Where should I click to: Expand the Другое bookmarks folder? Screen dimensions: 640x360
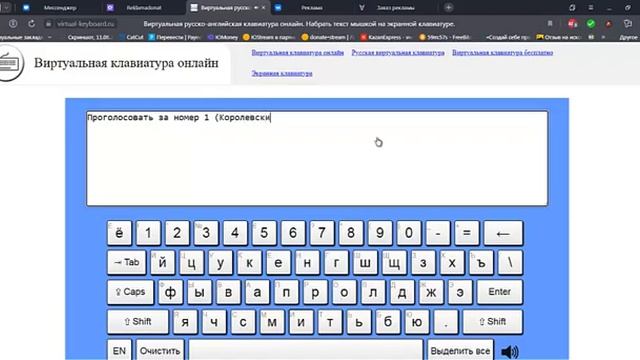pyautogui.click(x=628, y=37)
